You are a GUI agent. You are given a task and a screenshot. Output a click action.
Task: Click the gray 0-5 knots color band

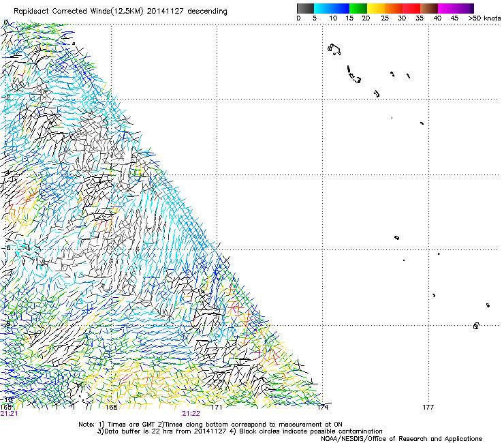(x=305, y=8)
